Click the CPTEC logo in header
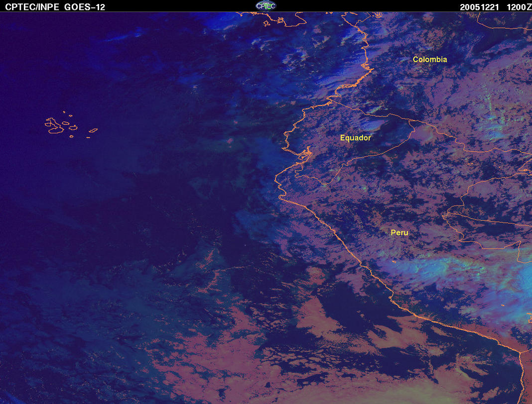The image size is (532, 404). (x=266, y=6)
